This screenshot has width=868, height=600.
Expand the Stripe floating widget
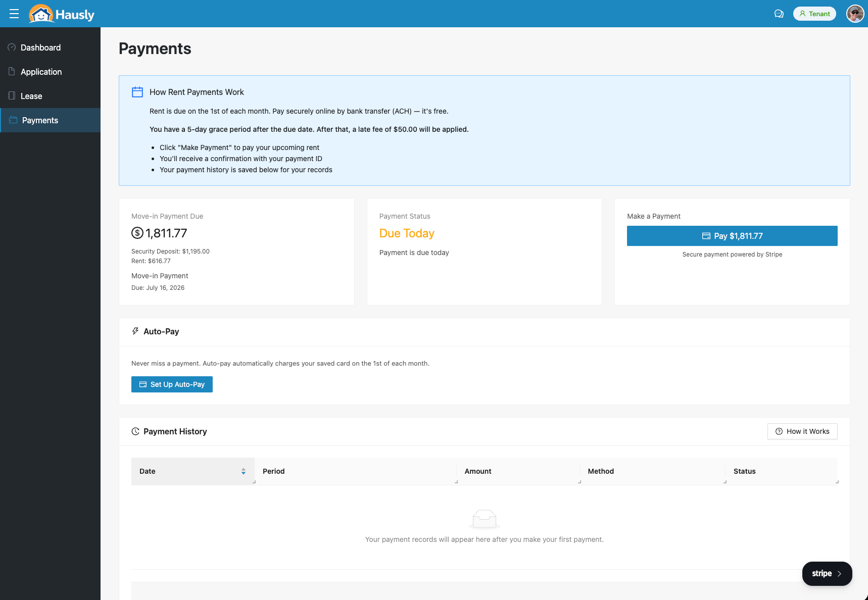tap(827, 574)
